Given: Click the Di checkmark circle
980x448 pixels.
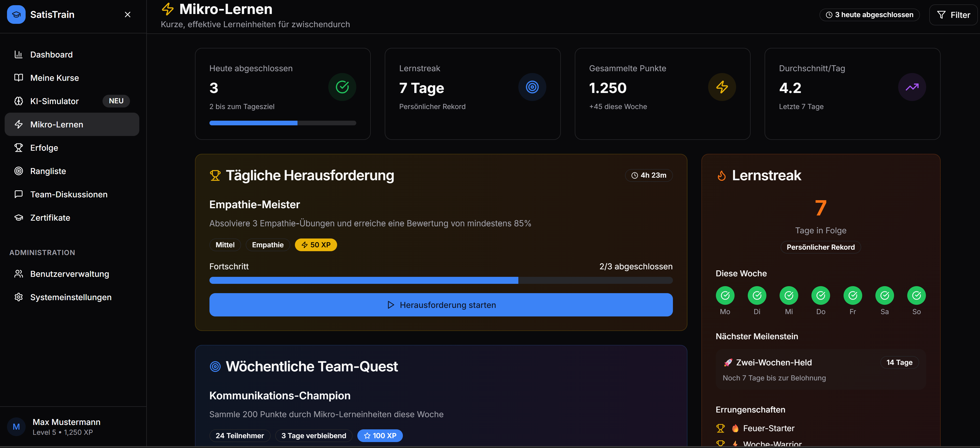Looking at the screenshot, I should [757, 295].
